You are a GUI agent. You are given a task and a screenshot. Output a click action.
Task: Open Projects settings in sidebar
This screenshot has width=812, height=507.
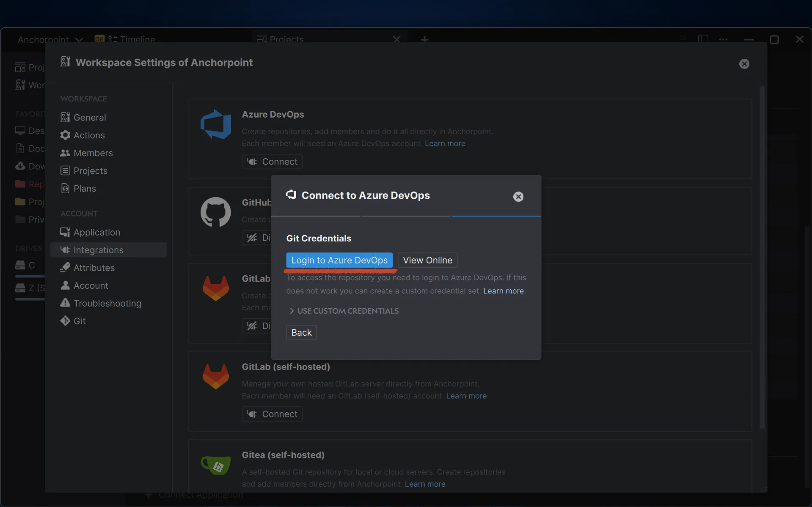click(x=109, y=171)
